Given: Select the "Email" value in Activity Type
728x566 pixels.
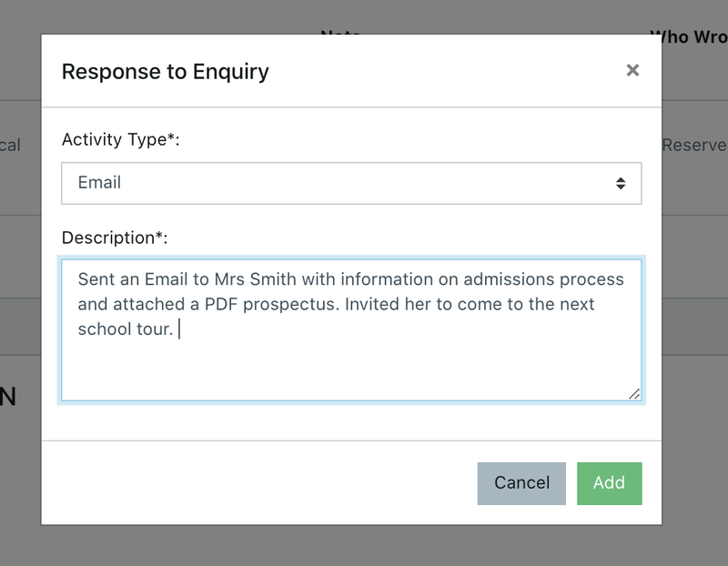Looking at the screenshot, I should click(x=100, y=183).
